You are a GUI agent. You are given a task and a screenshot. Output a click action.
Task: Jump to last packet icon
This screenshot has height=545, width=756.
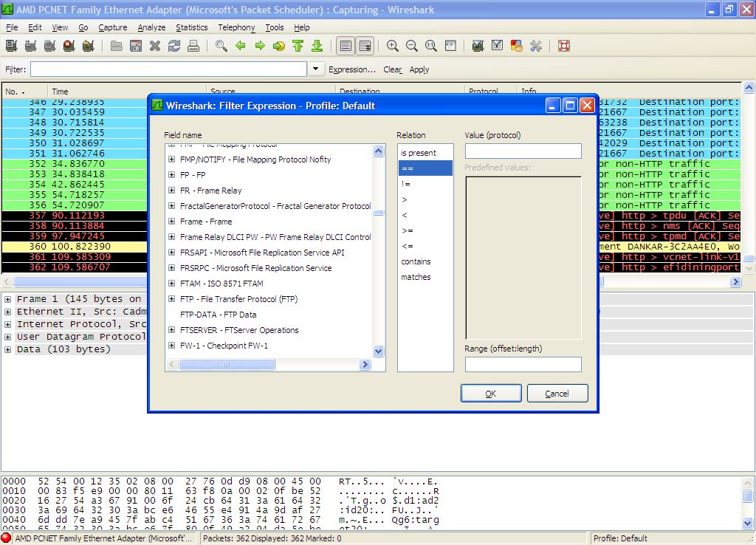click(x=317, y=46)
